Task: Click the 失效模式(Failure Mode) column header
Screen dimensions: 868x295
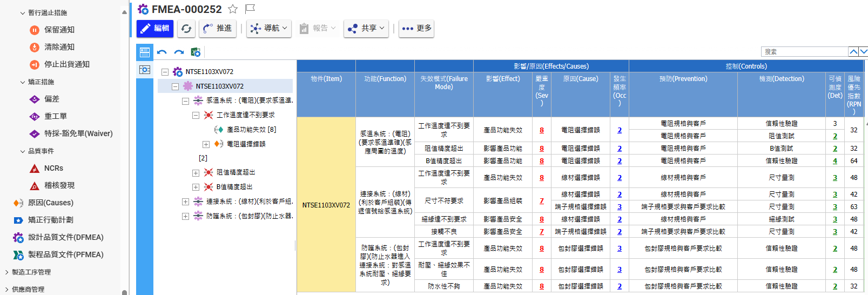Action: [x=444, y=95]
